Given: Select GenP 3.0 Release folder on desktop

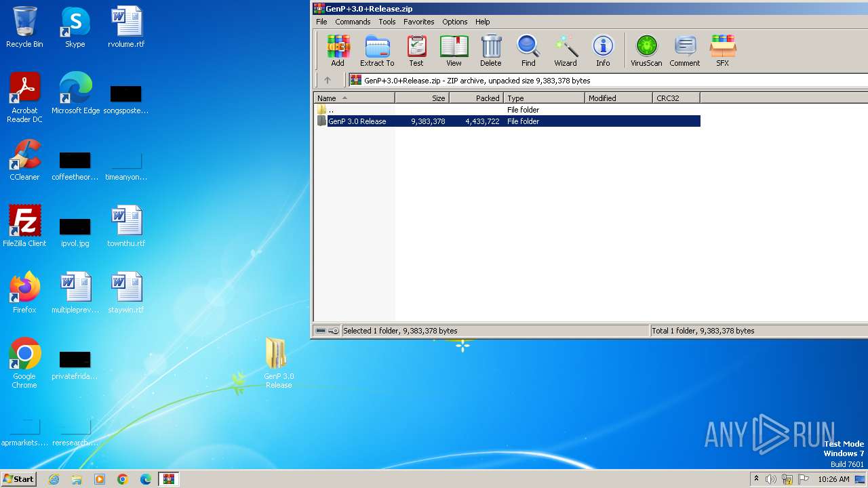Looking at the screenshot, I should click(x=279, y=363).
